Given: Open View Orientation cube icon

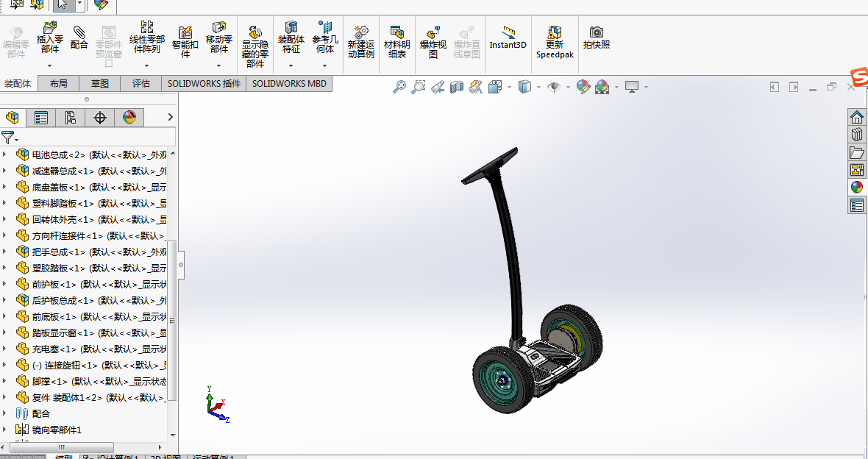Looking at the screenshot, I should click(496, 87).
